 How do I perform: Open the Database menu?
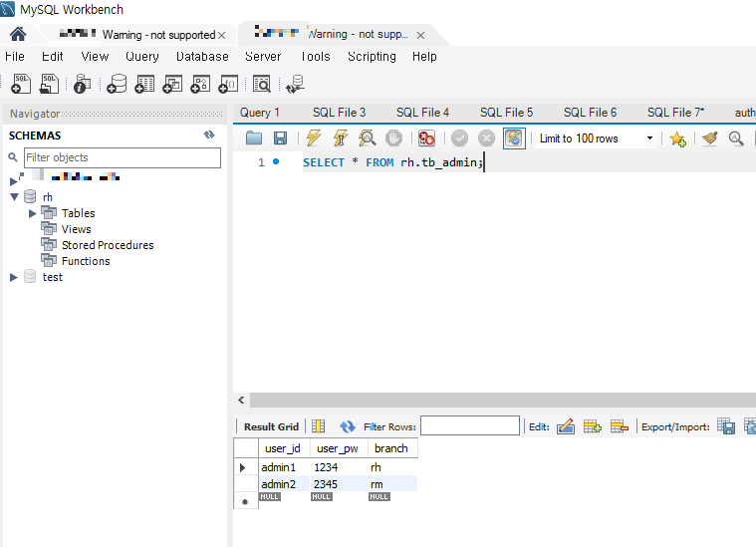[202, 57]
